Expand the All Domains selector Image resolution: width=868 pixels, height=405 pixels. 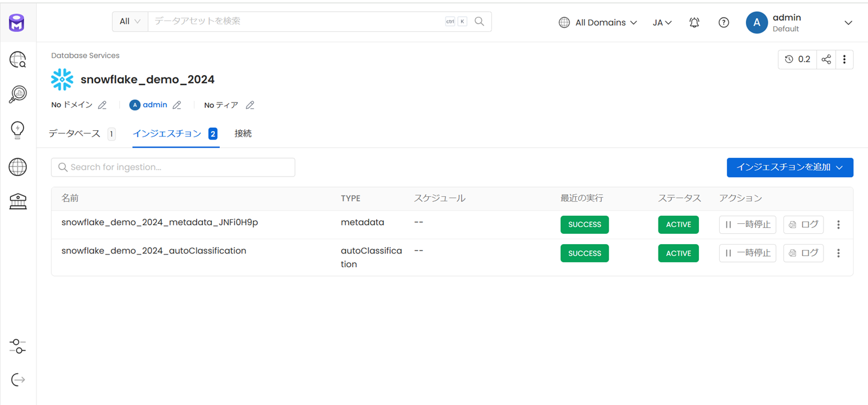coord(598,23)
